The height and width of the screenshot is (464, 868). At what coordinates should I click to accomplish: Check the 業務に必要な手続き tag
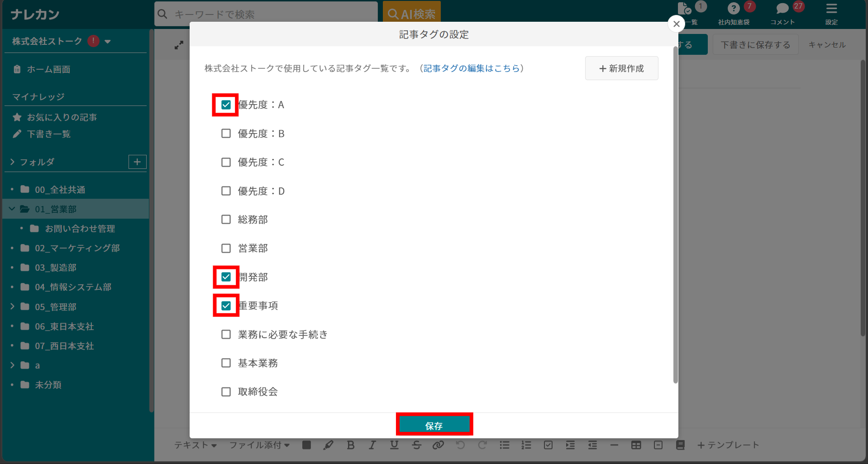(x=226, y=335)
